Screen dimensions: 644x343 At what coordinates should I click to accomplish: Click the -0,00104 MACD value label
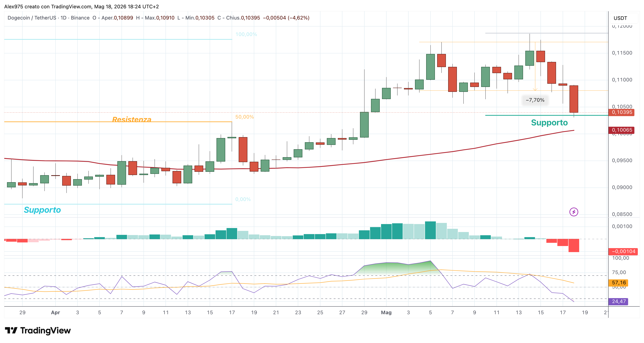point(623,251)
